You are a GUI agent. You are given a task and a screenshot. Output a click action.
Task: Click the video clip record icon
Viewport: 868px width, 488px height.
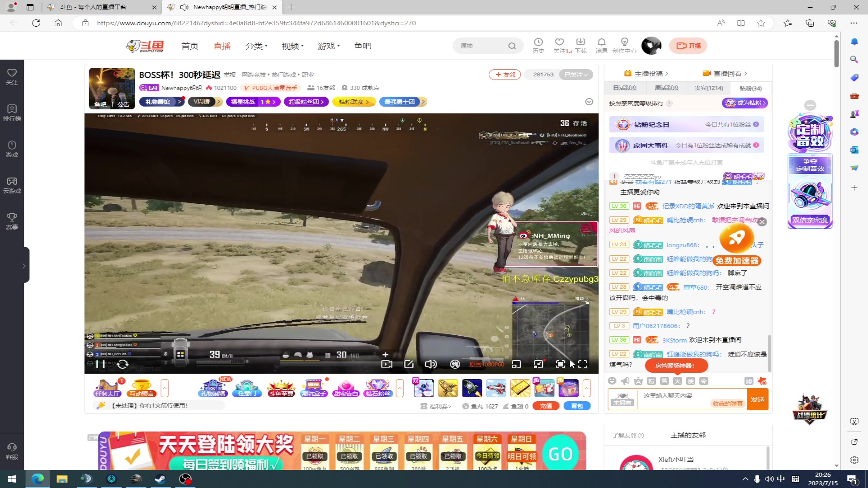[x=387, y=364]
